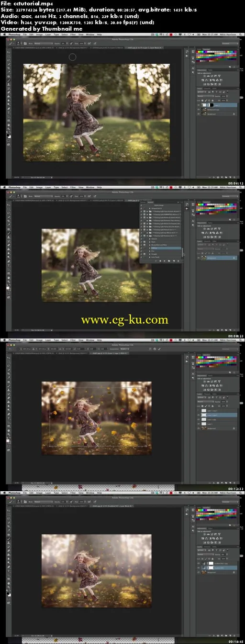Collapse the Chasing Light Rainbows Set II folder

pyautogui.click(x=147, y=236)
